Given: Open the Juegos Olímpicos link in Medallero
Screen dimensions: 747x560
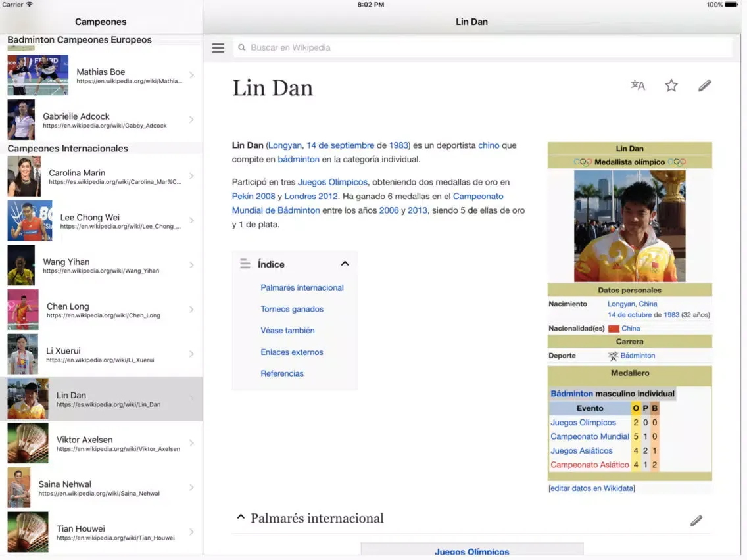Looking at the screenshot, I should coord(583,423).
